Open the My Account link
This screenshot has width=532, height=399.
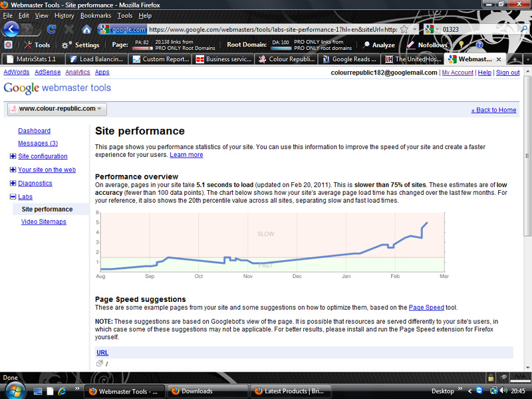pos(458,72)
